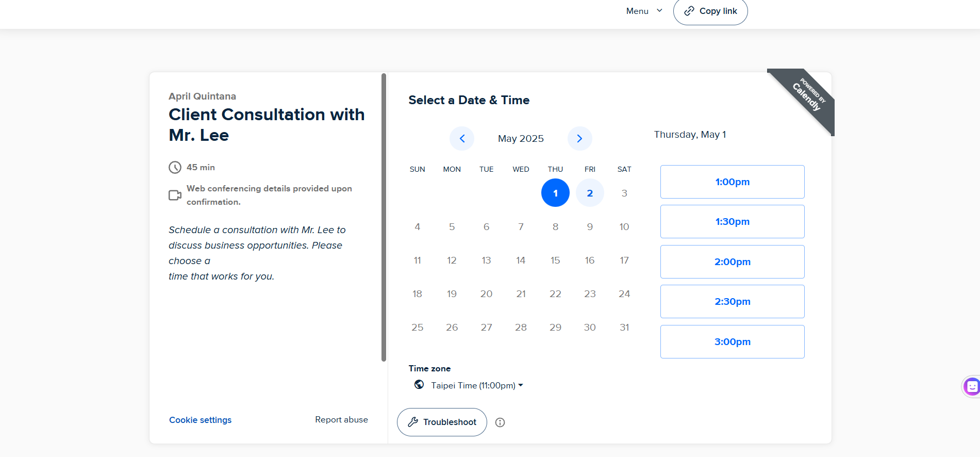Select Friday May 2 on calendar
The height and width of the screenshot is (457, 980).
pos(590,193)
